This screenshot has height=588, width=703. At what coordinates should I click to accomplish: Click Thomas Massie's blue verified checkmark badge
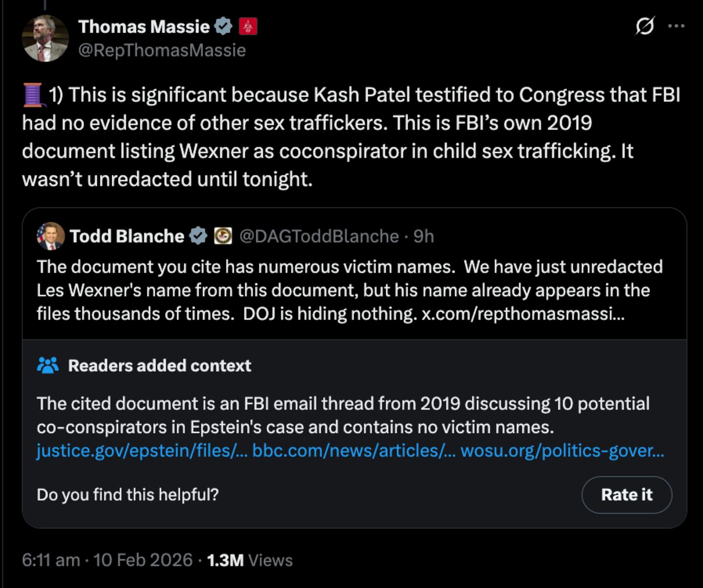click(224, 26)
